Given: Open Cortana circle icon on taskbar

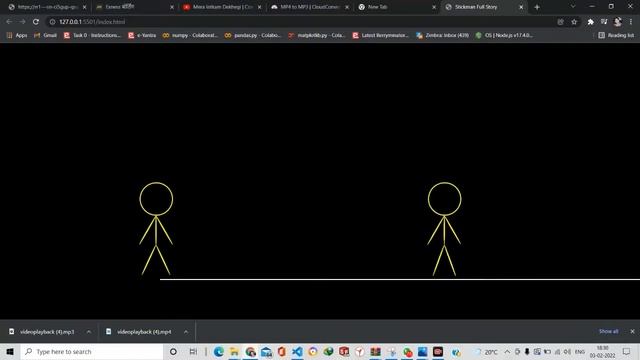Looking at the screenshot, I should click(173, 351).
